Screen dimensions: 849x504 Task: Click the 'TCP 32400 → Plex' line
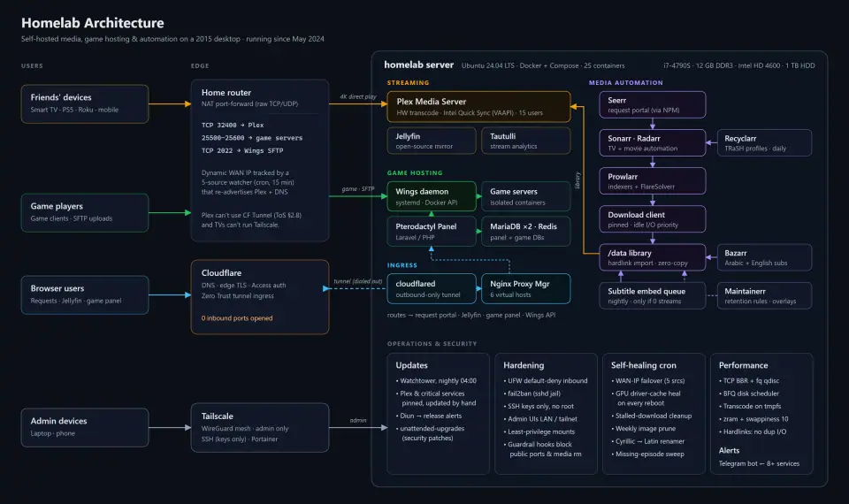pyautogui.click(x=233, y=125)
